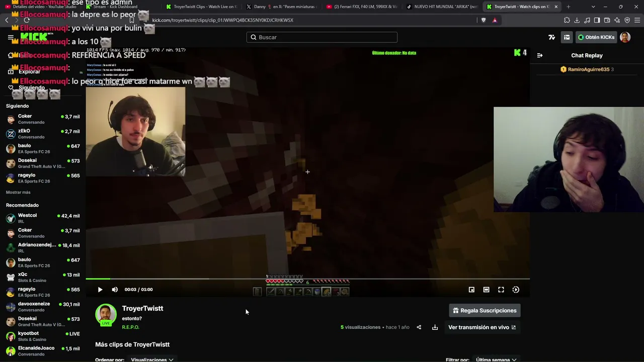Click the 7TV extension icon

click(x=552, y=37)
